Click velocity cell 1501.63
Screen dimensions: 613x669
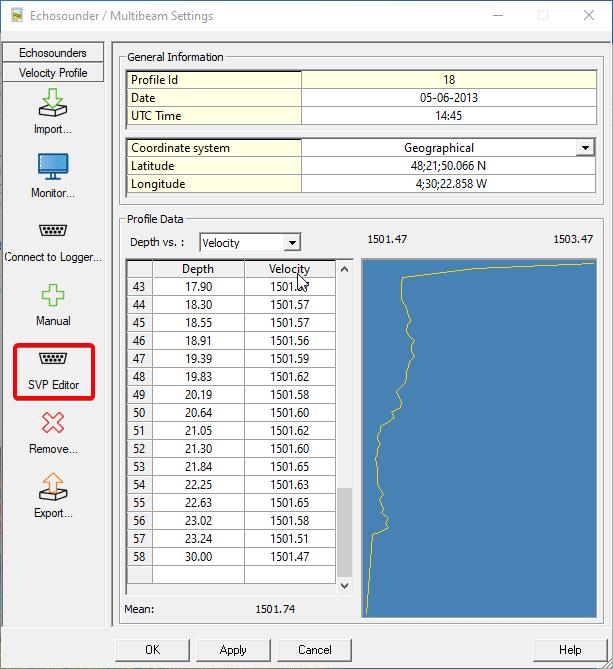tap(290, 485)
